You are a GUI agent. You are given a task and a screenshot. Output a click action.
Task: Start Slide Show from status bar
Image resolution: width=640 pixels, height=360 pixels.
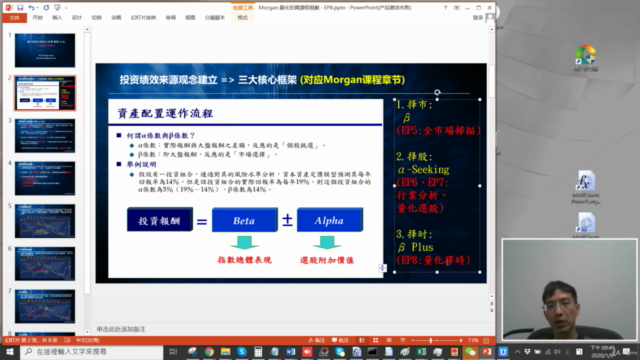pos(402,340)
